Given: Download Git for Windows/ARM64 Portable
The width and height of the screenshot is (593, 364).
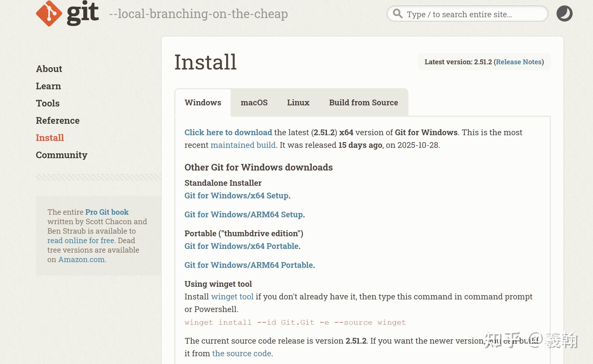Looking at the screenshot, I should (x=248, y=265).
